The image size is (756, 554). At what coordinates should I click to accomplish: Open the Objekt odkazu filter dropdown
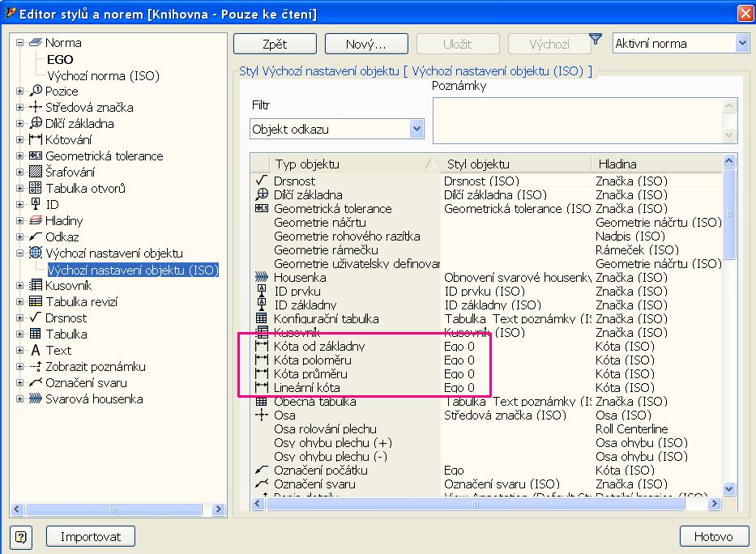click(x=416, y=129)
